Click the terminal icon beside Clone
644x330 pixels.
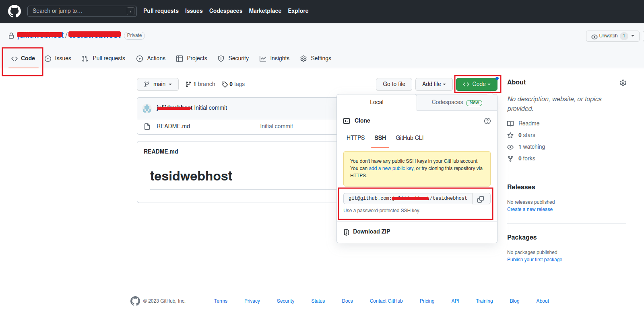(347, 121)
